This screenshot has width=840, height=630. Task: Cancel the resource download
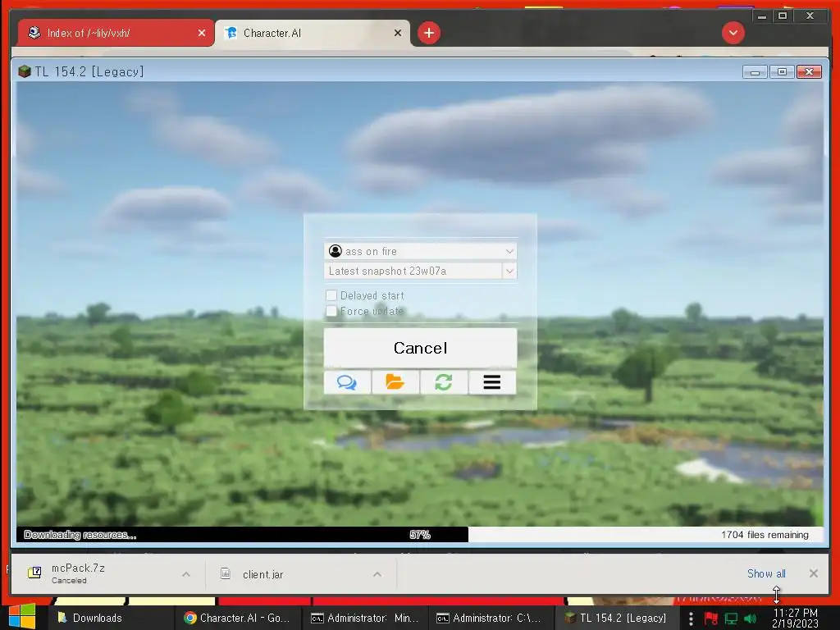click(420, 348)
